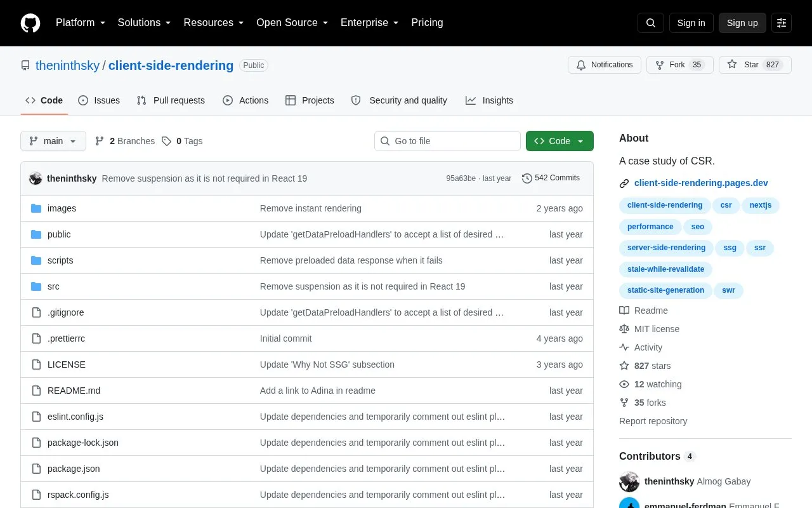Click the README.md file icon
The height and width of the screenshot is (508, 812).
coord(36,391)
